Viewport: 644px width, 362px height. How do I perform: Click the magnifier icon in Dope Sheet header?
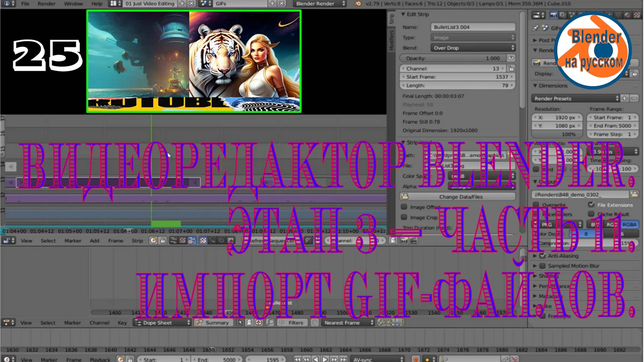tap(269, 323)
